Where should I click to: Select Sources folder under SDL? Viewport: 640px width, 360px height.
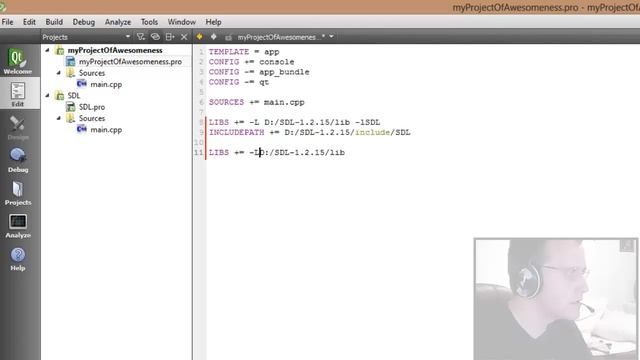coord(92,118)
